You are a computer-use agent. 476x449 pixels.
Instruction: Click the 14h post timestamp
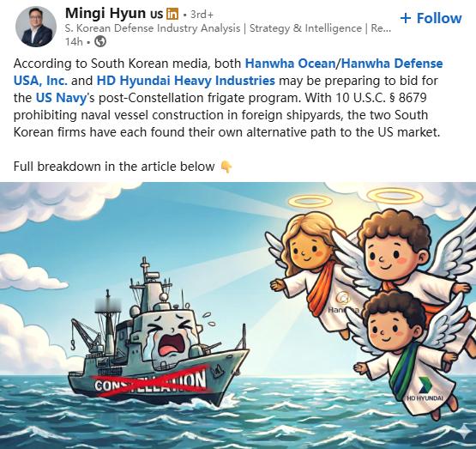tap(74, 41)
